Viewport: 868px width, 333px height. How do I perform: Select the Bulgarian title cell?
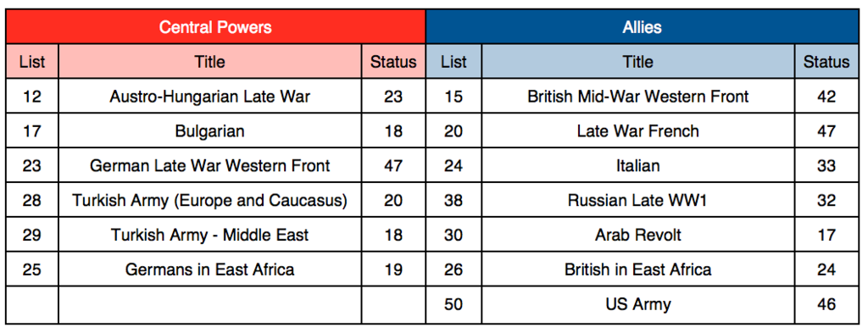210,131
